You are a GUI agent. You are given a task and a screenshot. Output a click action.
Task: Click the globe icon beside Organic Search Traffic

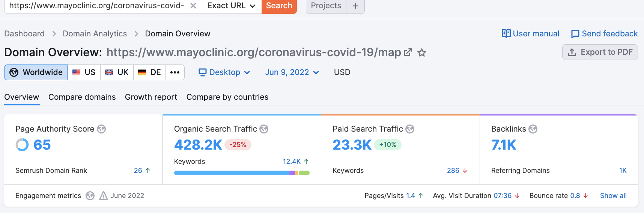[x=264, y=129]
